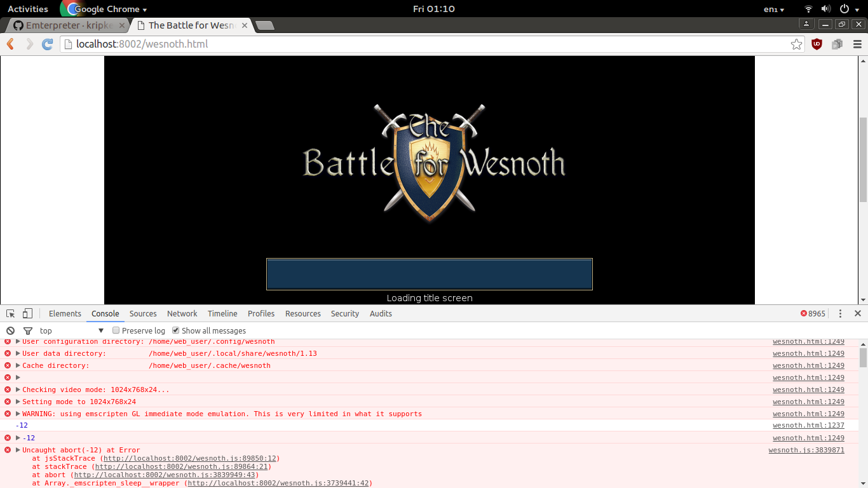The width and height of the screenshot is (868, 488).
Task: Click the console vertical scrollbar thumb
Action: (863, 357)
